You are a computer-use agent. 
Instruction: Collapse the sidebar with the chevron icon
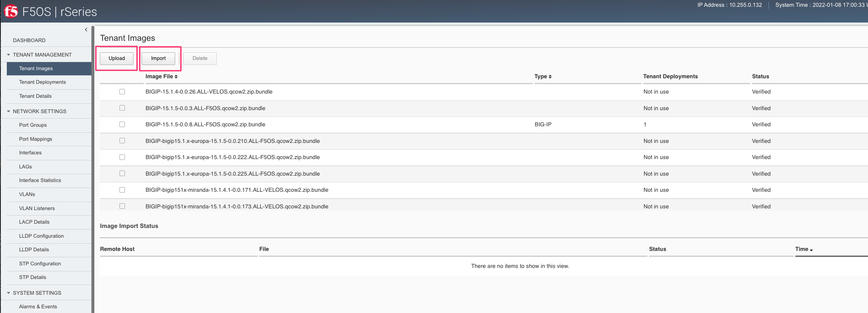(86, 30)
